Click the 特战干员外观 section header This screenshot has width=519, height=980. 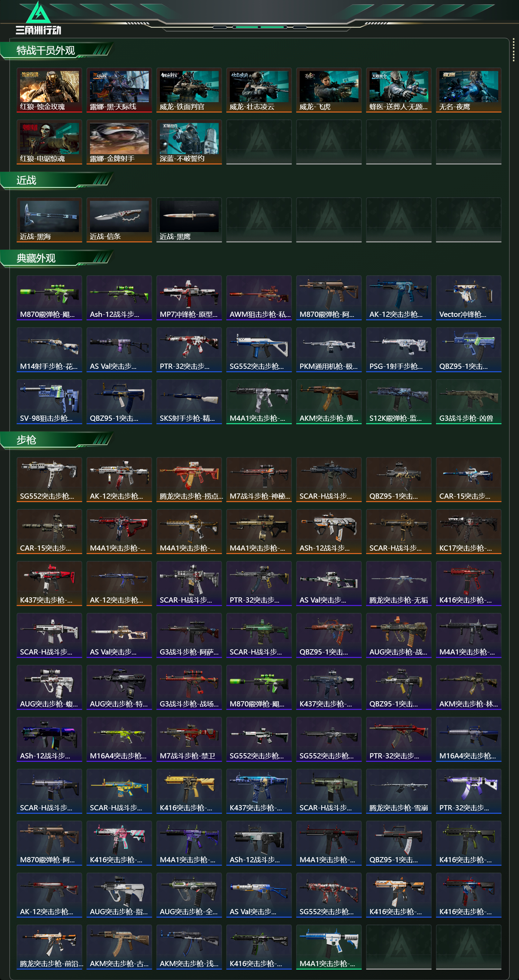tap(46, 50)
